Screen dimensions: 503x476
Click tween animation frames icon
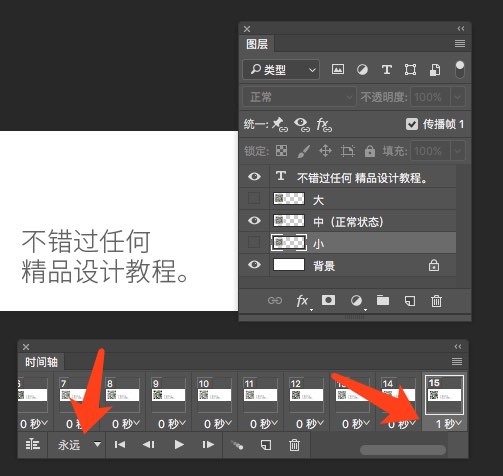[x=237, y=445]
